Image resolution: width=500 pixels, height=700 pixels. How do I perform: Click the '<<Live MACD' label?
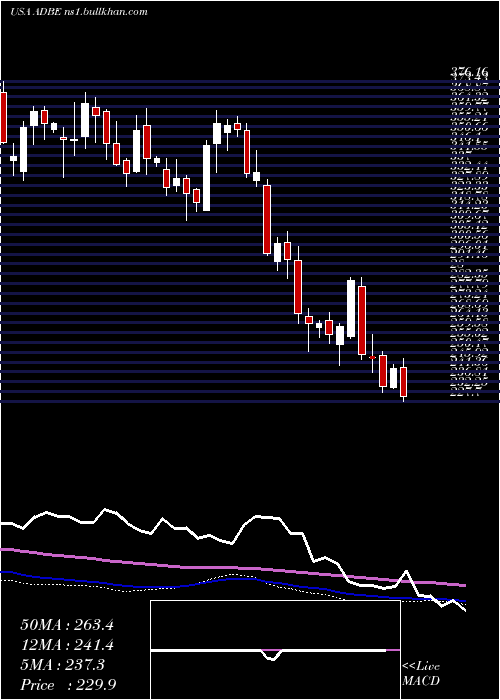pos(421,674)
